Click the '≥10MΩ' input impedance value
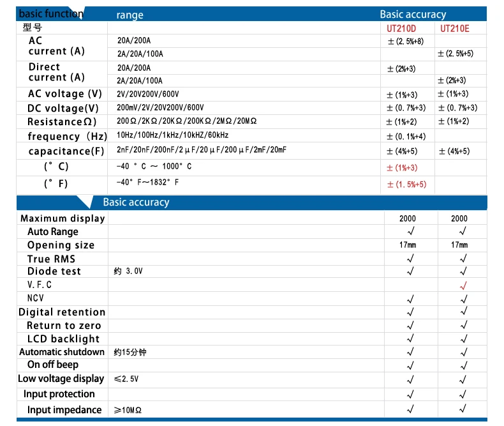 pos(128,410)
